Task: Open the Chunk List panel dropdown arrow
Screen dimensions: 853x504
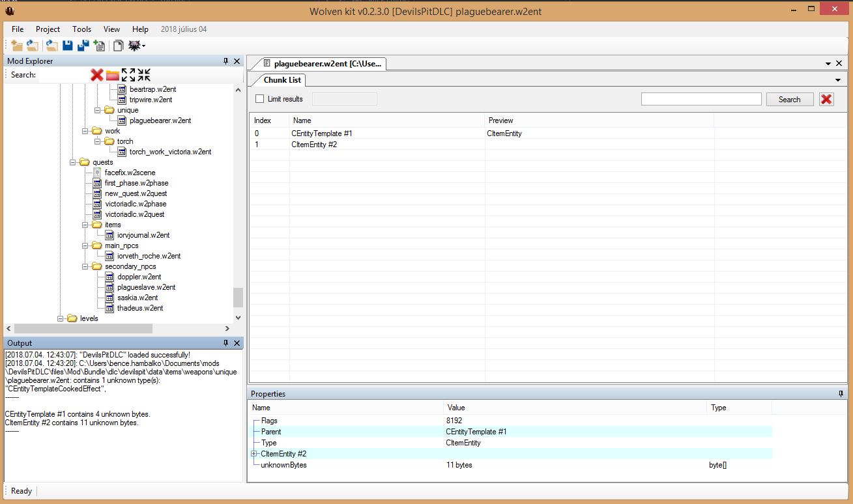Action: pos(838,80)
